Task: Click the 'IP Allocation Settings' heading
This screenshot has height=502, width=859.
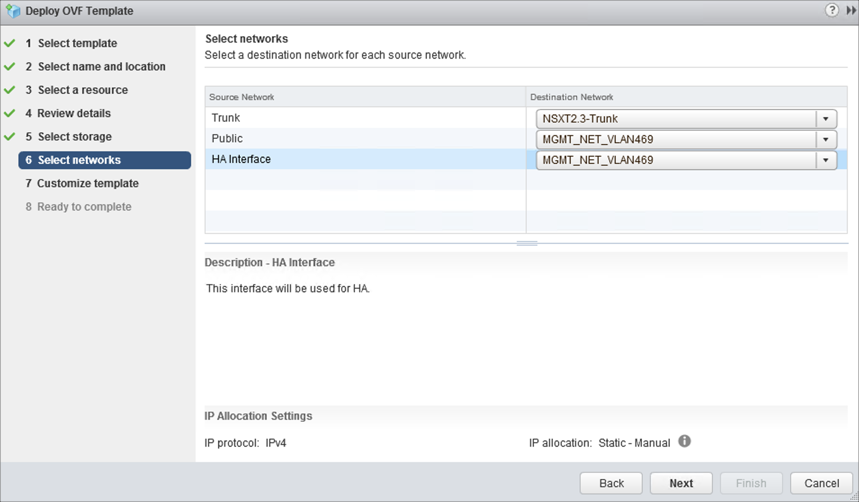Action: (258, 416)
